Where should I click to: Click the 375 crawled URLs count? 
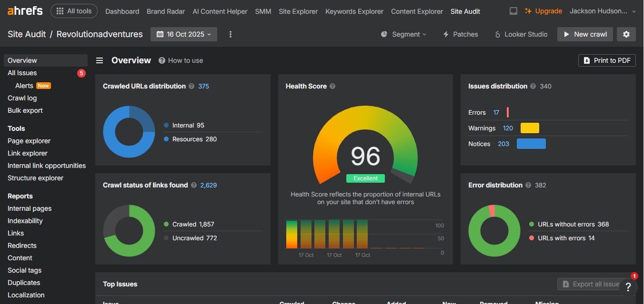pos(203,86)
